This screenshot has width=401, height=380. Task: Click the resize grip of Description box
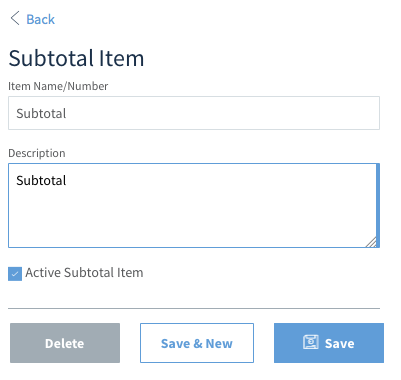[x=371, y=242]
